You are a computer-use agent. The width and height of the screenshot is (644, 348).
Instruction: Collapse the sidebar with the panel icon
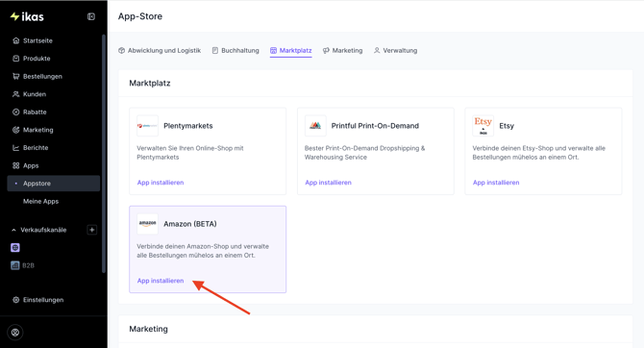click(91, 16)
